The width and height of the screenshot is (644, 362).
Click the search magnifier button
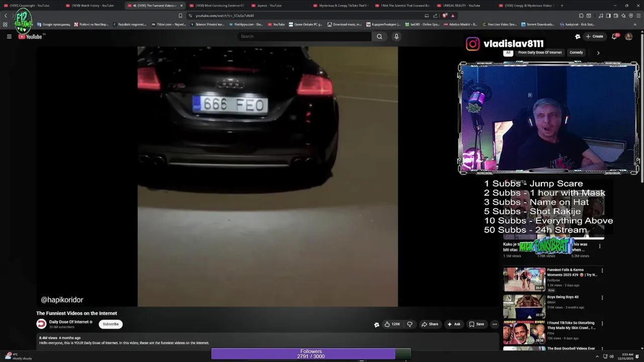(x=379, y=36)
